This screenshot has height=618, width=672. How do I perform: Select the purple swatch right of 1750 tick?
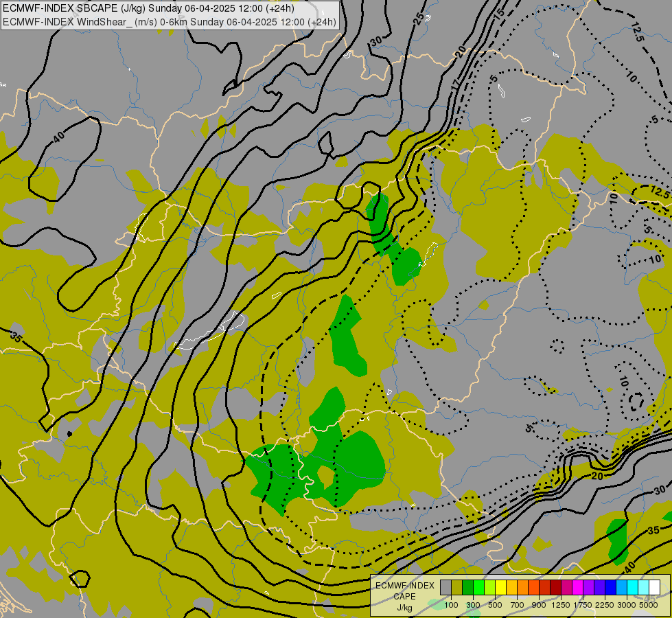[589, 587]
